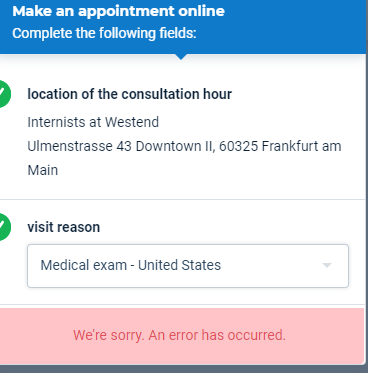Click the dark gray strip below the error banner
This screenshot has width=368, height=373.
[x=184, y=369]
